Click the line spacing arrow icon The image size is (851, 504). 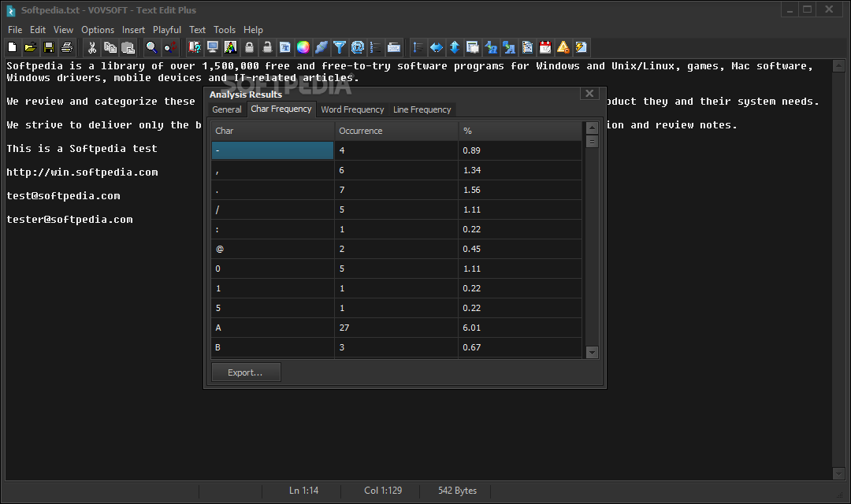[x=418, y=47]
